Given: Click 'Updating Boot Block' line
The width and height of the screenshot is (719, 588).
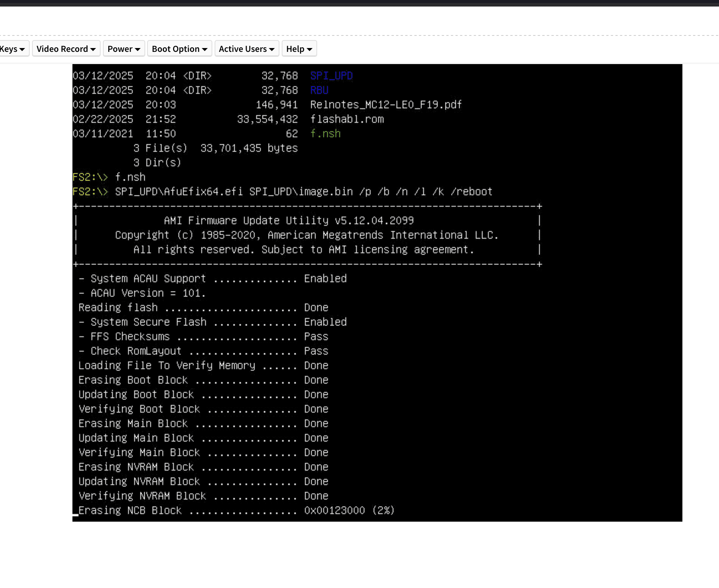Looking at the screenshot, I should click(203, 395).
